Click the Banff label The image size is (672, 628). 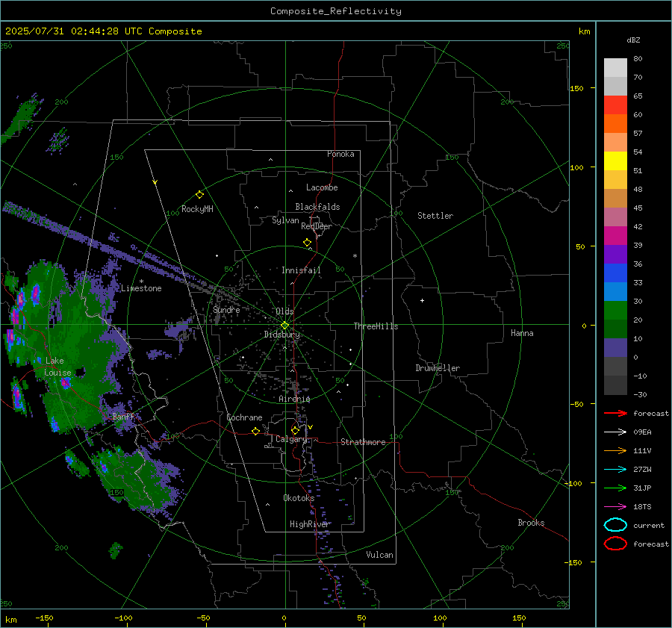(x=123, y=416)
